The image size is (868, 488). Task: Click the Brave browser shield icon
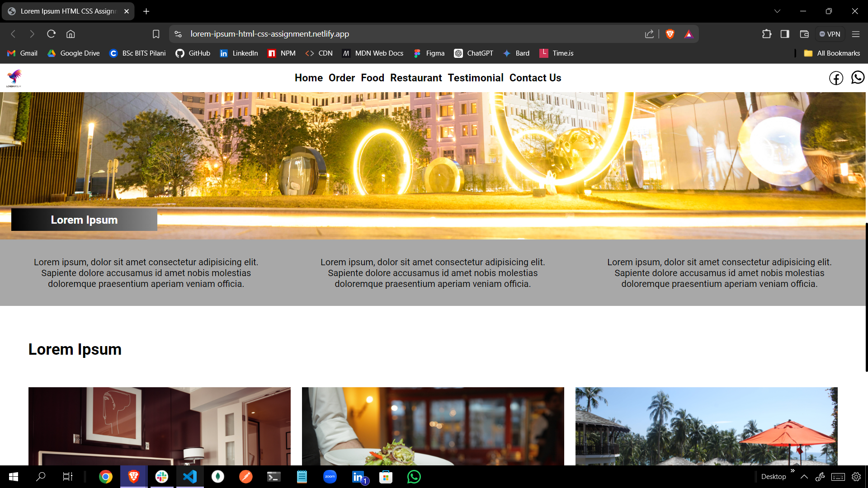[670, 34]
